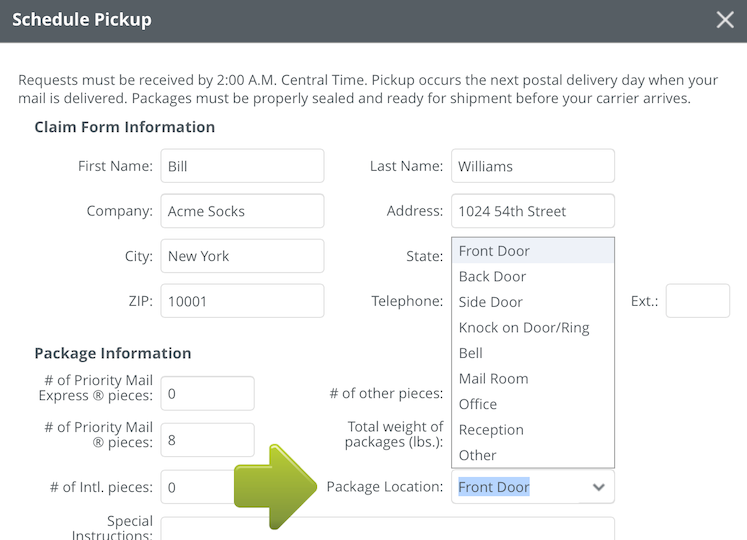This screenshot has width=747, height=540.
Task: Click the Last Name field with Williams
Action: pos(532,166)
